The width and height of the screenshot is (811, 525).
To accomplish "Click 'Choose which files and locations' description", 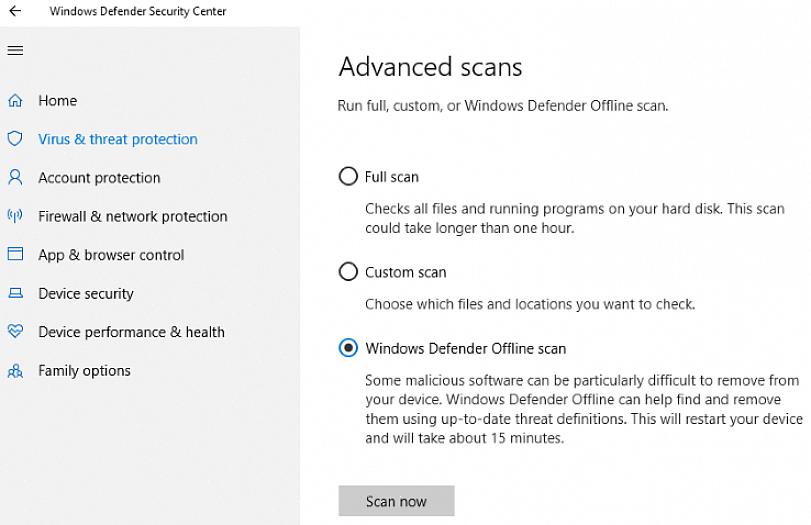I will (x=530, y=304).
